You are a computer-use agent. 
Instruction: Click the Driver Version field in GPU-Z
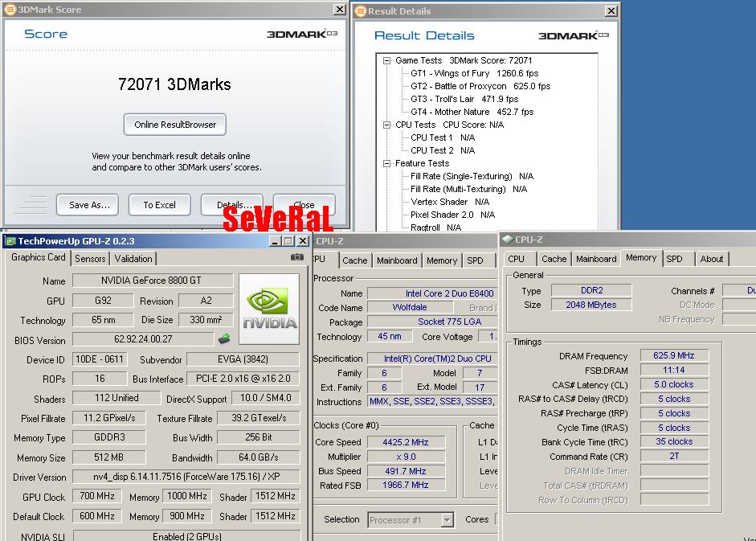[186, 477]
